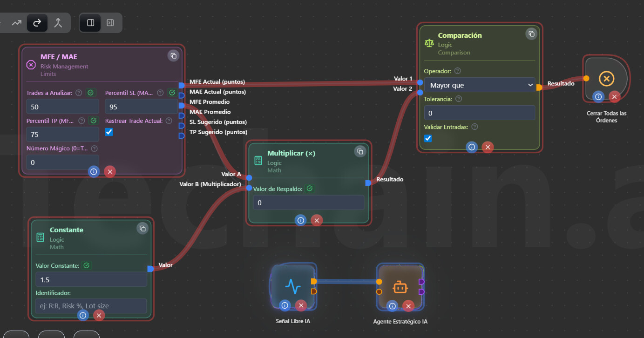The width and height of the screenshot is (644, 338).
Task: Click the help icon next to Tolerancia
Action: click(x=459, y=99)
